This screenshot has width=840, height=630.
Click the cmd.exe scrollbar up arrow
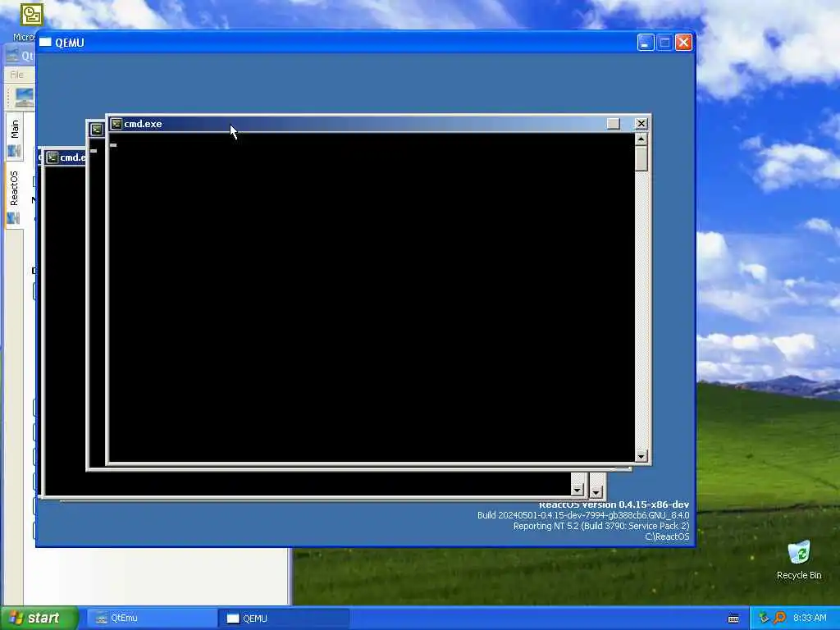click(x=641, y=139)
